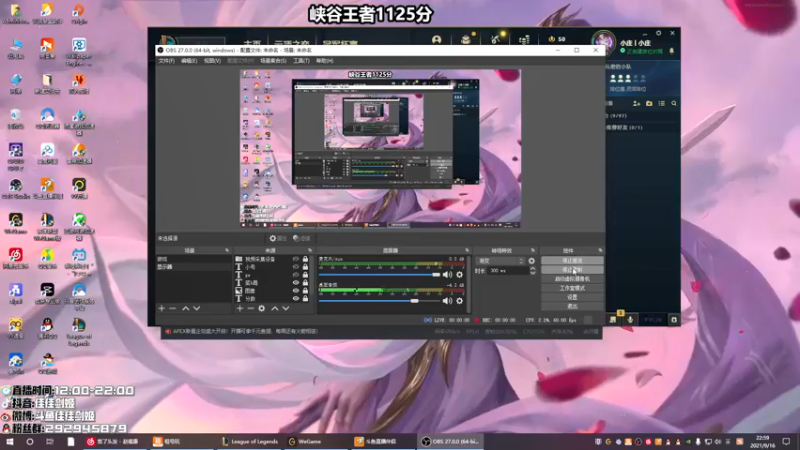This screenshot has height=450, width=800.
Task: Open transition properties gear beside 渐变
Action: 532,261
